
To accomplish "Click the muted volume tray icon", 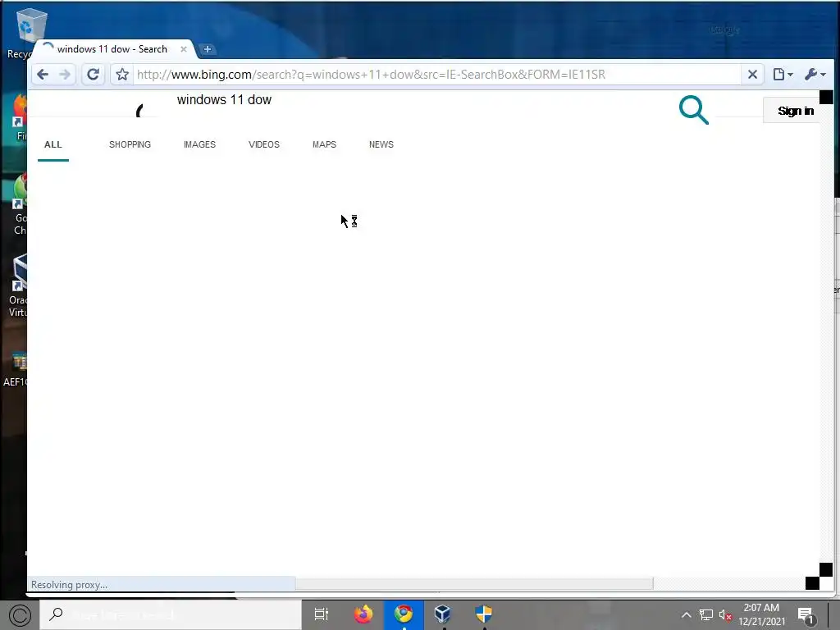I will point(725,615).
